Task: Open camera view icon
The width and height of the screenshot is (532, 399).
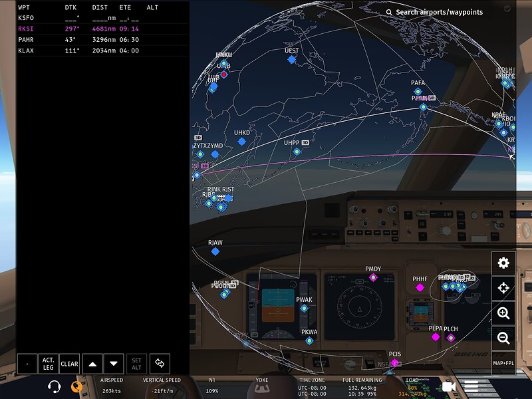Action: coord(448,387)
